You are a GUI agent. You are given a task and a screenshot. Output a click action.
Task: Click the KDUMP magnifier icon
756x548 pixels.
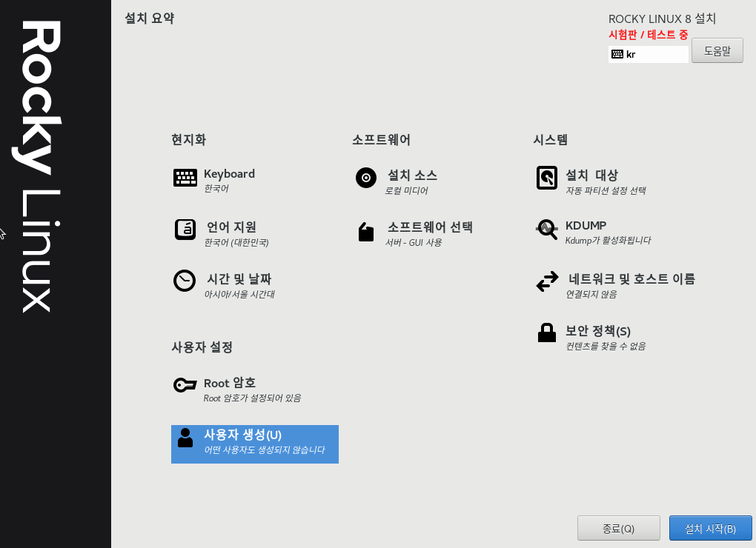(547, 230)
